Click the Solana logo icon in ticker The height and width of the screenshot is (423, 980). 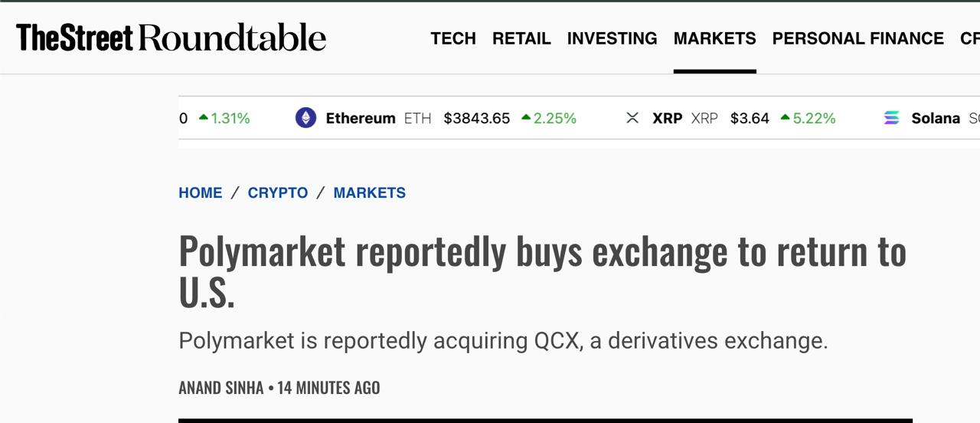(x=892, y=118)
